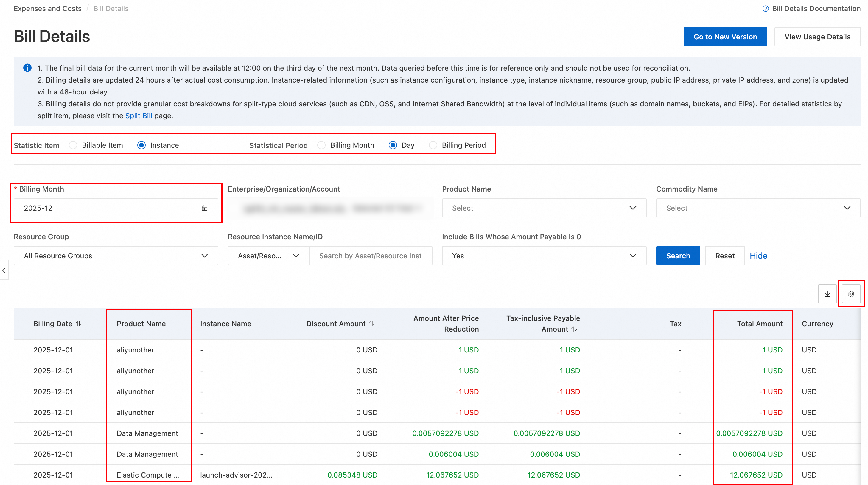Select Billing Month statistical period
The image size is (868, 485).
321,145
